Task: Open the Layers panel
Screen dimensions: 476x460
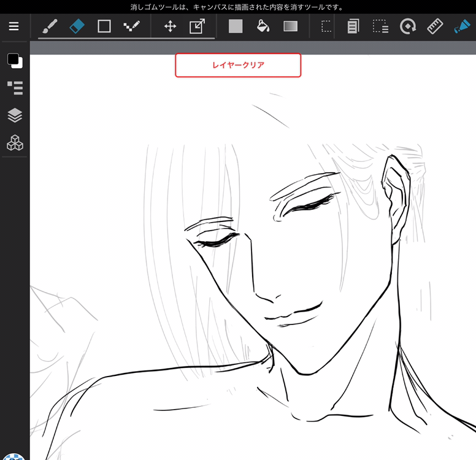Action: click(15, 115)
